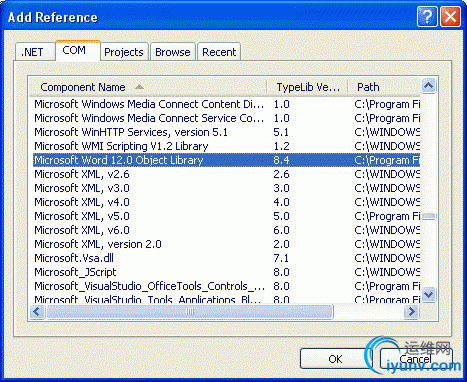
Task: Select Microsoft XML, v6.0 entry
Action: tap(226, 230)
